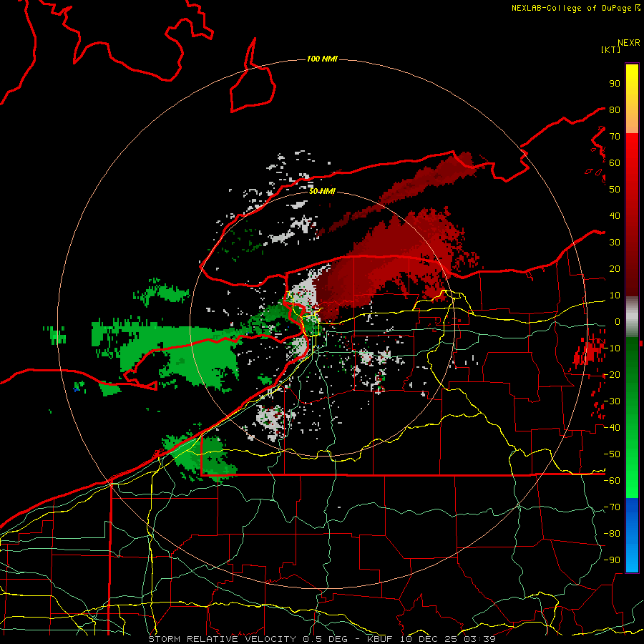Click the positive "90" scale value
Image resolution: width=644 pixels, height=644 pixels.
pos(615,84)
